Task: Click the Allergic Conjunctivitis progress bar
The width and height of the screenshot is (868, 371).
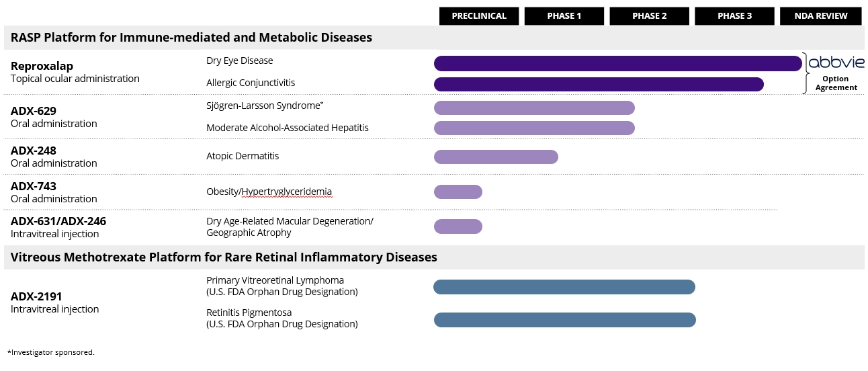Action: click(599, 84)
